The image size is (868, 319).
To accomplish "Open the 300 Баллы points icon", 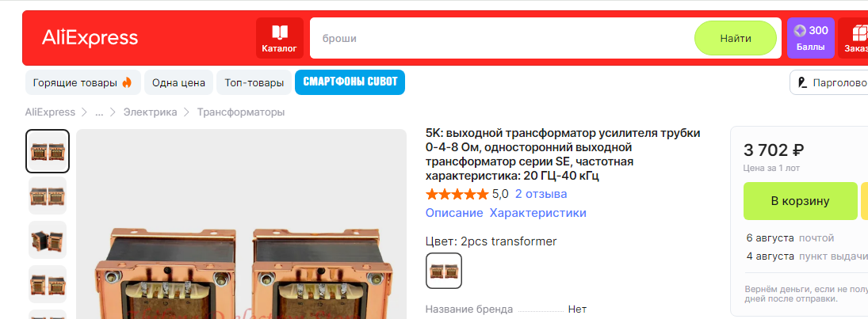I will (810, 38).
